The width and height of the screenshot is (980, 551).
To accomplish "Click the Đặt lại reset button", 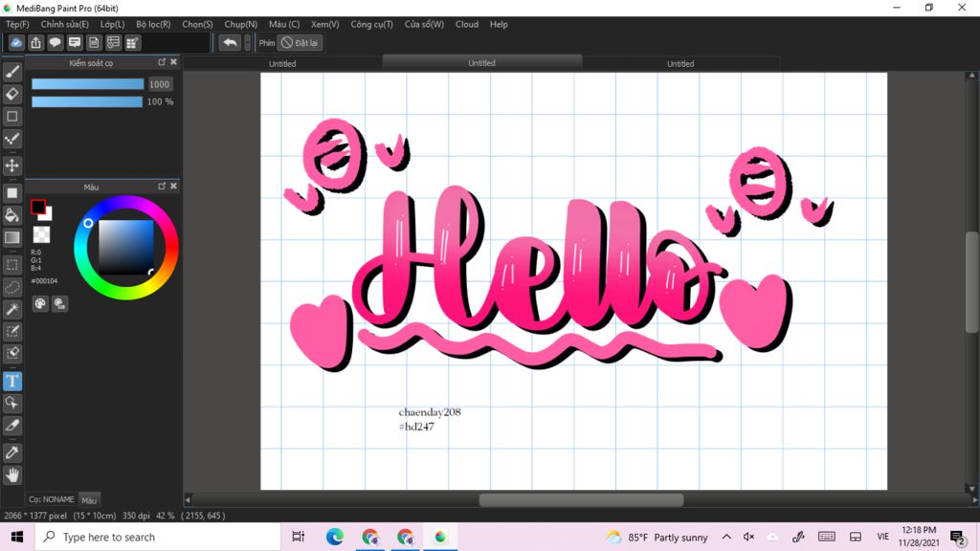I will [300, 42].
